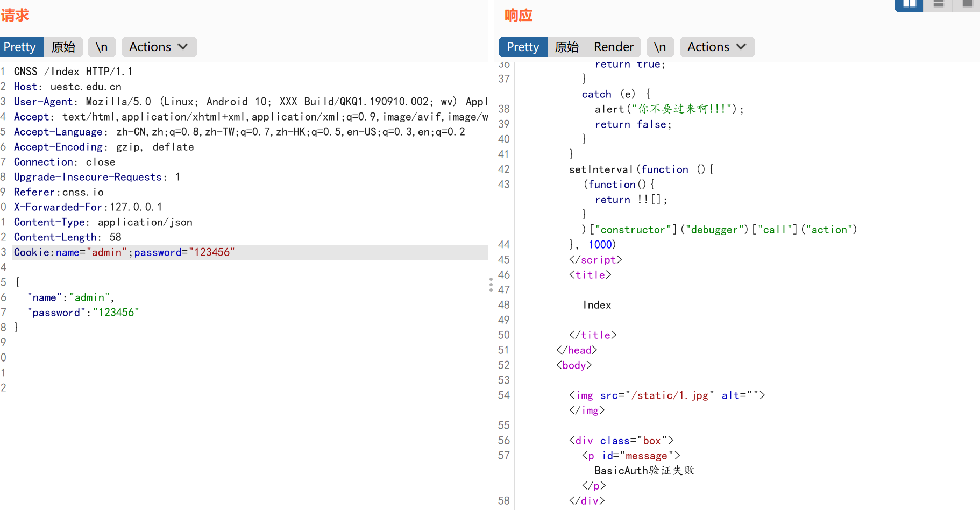This screenshot has width=980, height=510.
Task: Click the '</head>' tag in response
Action: click(577, 350)
